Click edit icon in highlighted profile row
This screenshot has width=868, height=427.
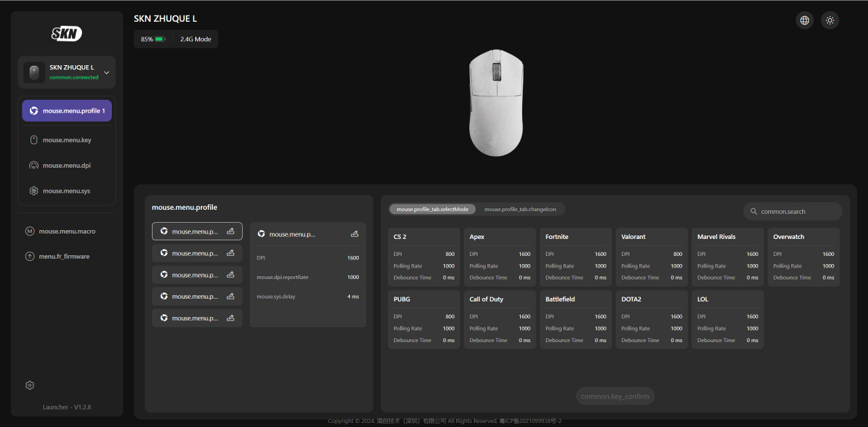click(x=231, y=231)
